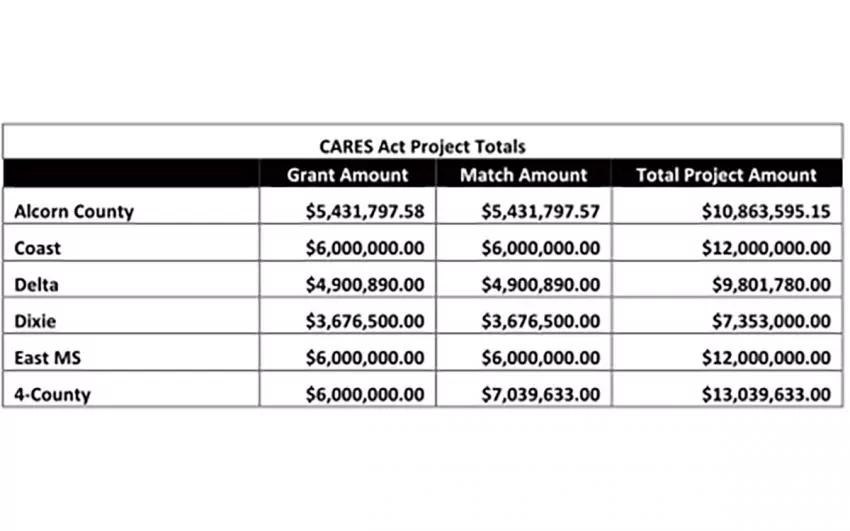Click Delta's total project amount $9,801,780.00
The height and width of the screenshot is (531, 850).
[x=771, y=285]
